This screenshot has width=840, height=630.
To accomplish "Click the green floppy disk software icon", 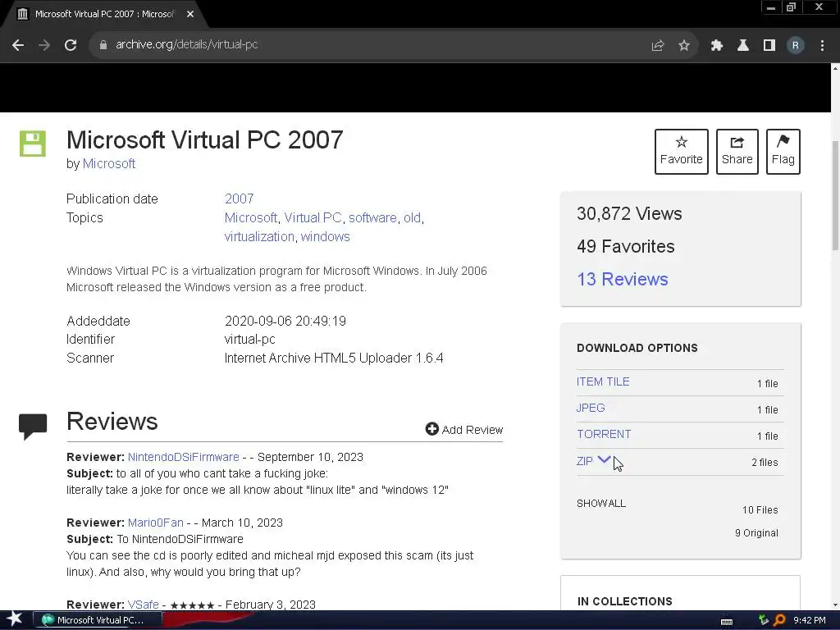I will 33,144.
